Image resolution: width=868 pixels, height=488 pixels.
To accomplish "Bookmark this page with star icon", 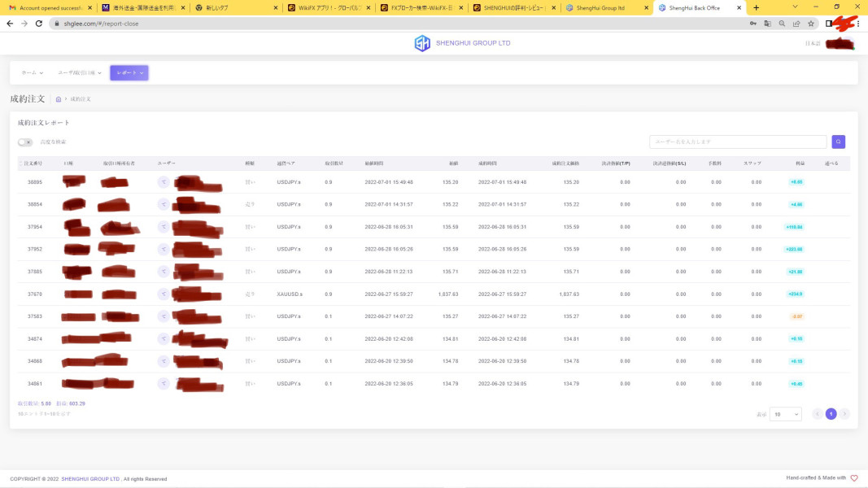I will [810, 24].
